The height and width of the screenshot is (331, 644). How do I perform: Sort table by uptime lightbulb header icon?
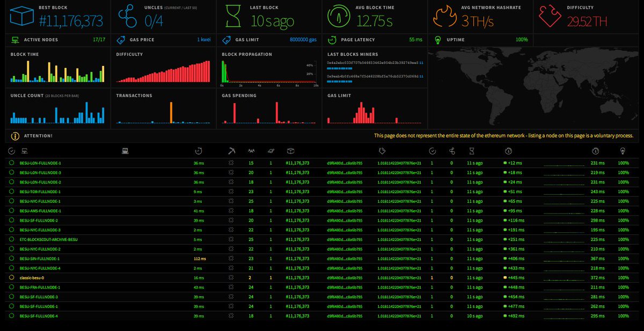[x=623, y=151]
